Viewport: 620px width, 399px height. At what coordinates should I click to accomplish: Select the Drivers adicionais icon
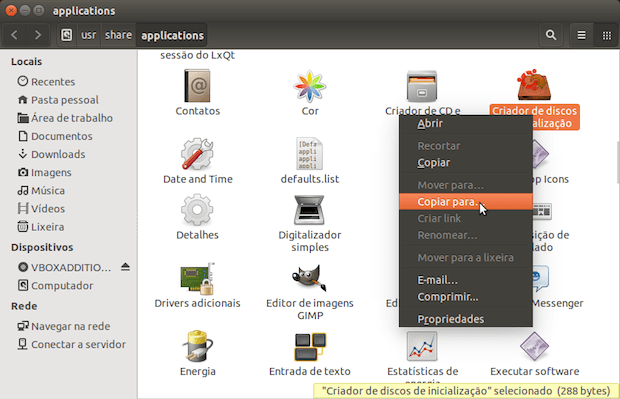point(197,278)
